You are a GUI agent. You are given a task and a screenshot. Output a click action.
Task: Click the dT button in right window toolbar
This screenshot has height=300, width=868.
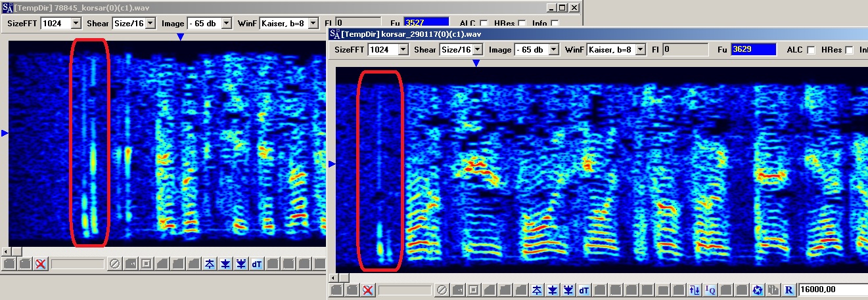click(x=584, y=289)
